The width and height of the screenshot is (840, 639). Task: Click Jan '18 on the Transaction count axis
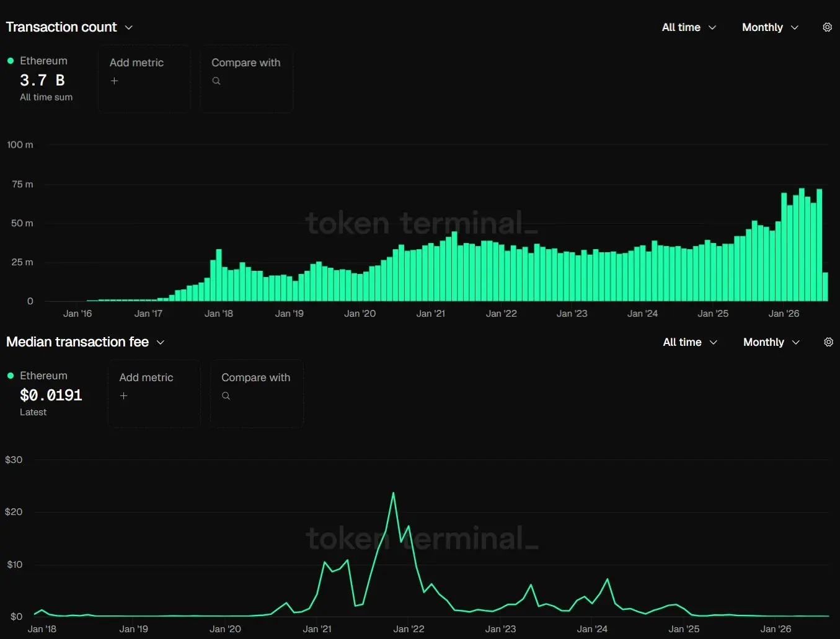(x=219, y=314)
